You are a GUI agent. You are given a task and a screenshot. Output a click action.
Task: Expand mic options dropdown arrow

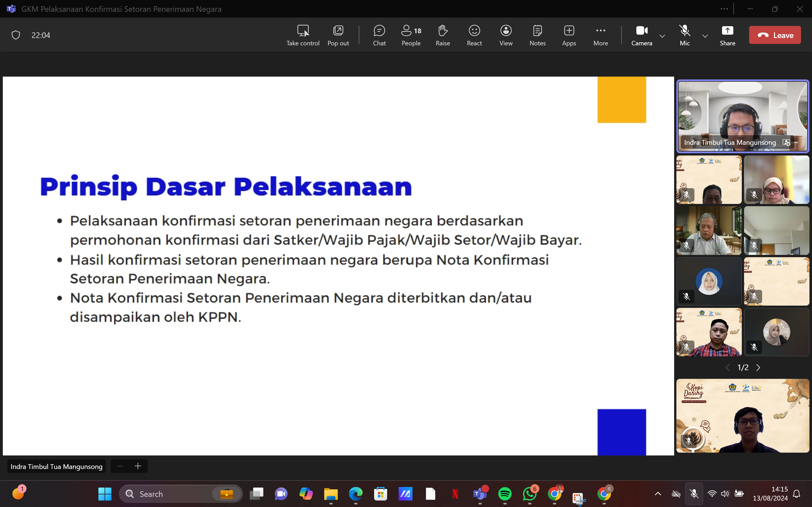point(705,36)
